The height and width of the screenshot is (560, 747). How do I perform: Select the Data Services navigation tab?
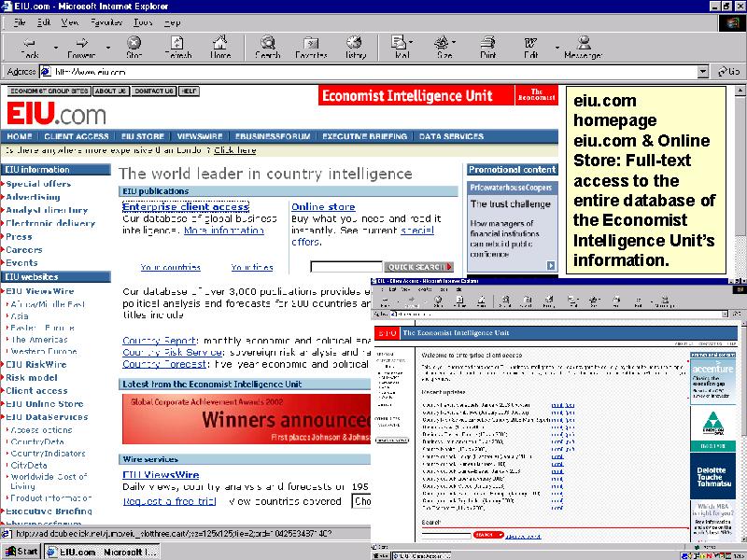tap(451, 136)
